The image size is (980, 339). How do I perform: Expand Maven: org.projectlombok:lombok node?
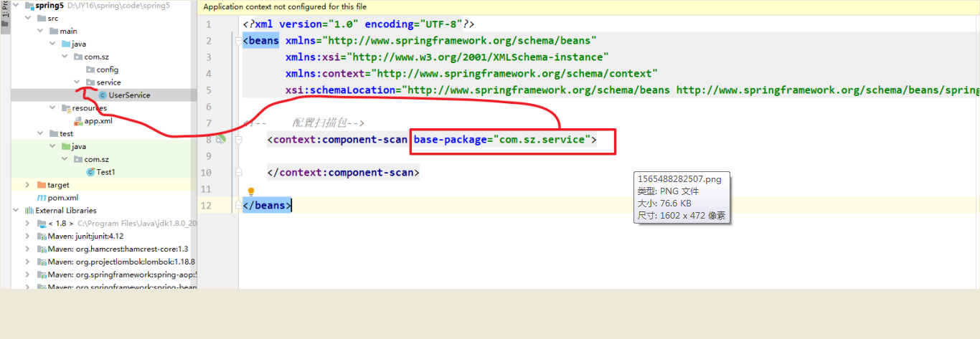(28, 262)
